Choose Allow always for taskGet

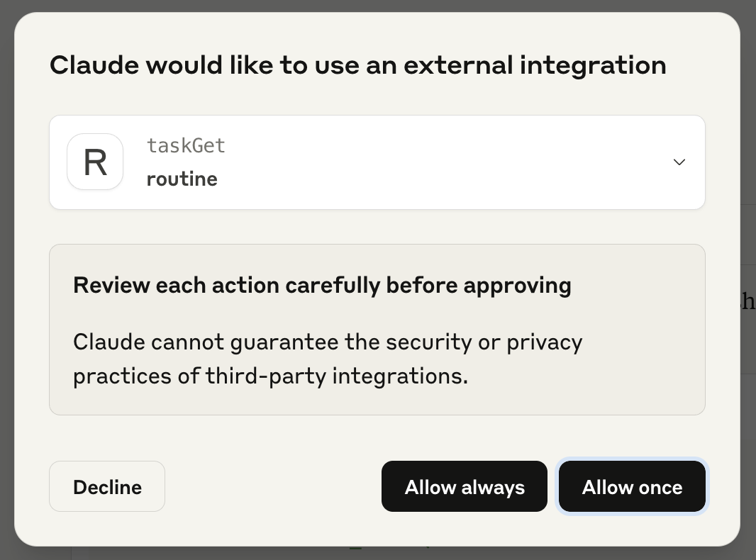pyautogui.click(x=465, y=486)
